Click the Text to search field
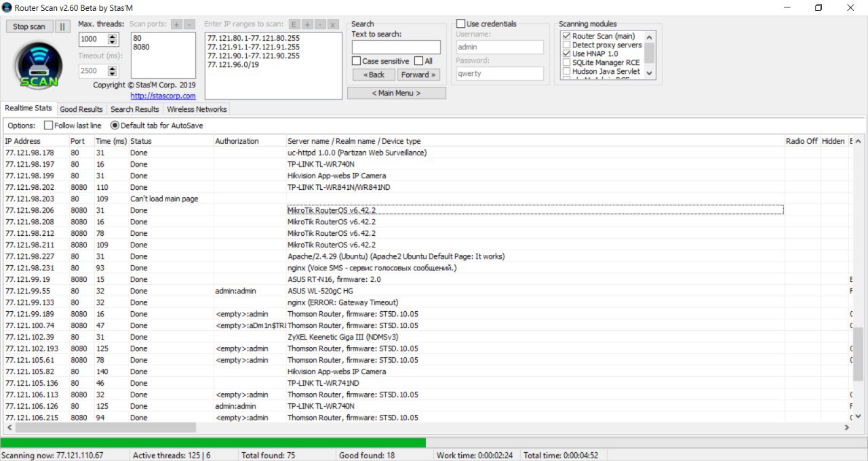 tap(396, 47)
